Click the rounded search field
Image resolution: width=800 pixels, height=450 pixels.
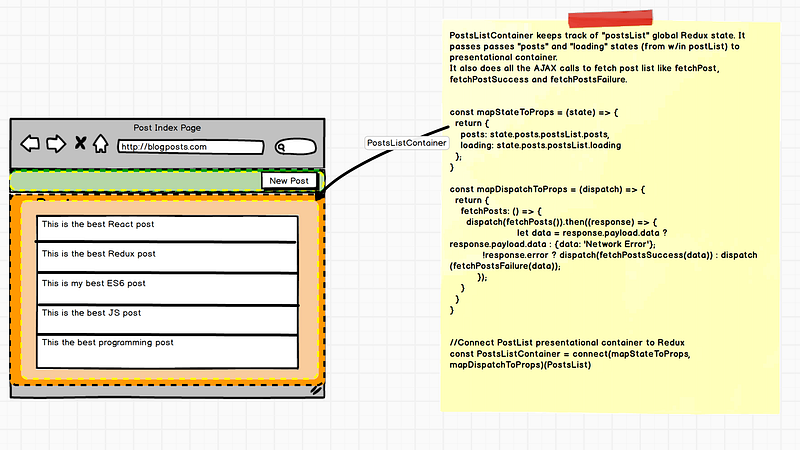tap(295, 147)
